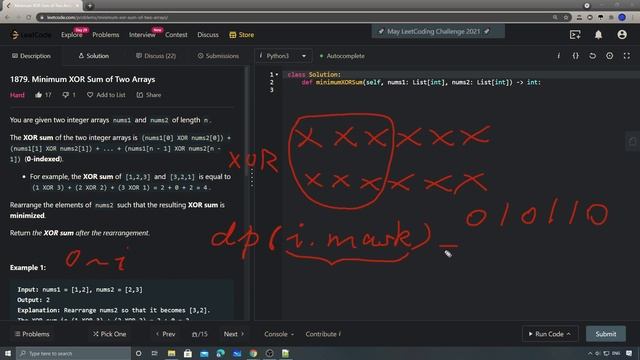Click the thumbs up like icon
Screen dimensions: 640x360
(x=38, y=95)
